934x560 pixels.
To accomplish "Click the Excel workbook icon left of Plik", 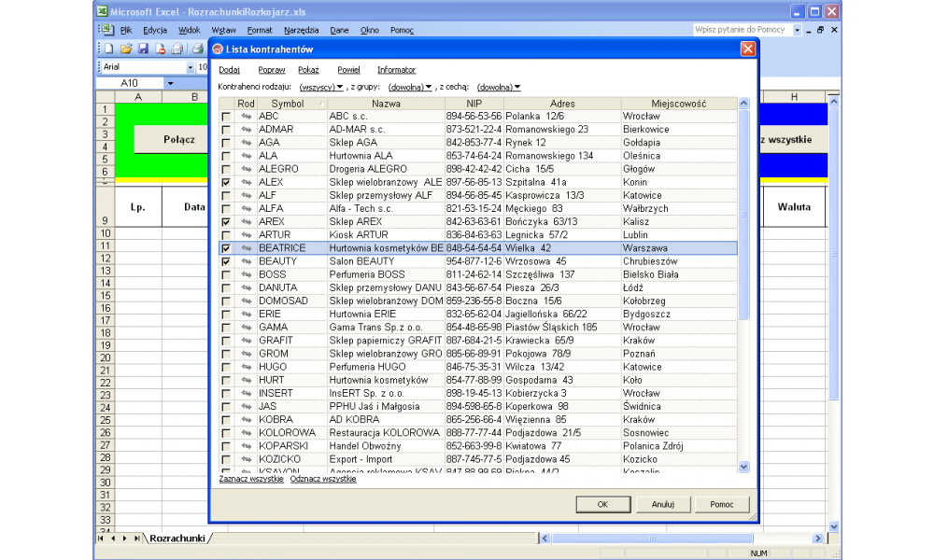I will (x=107, y=29).
